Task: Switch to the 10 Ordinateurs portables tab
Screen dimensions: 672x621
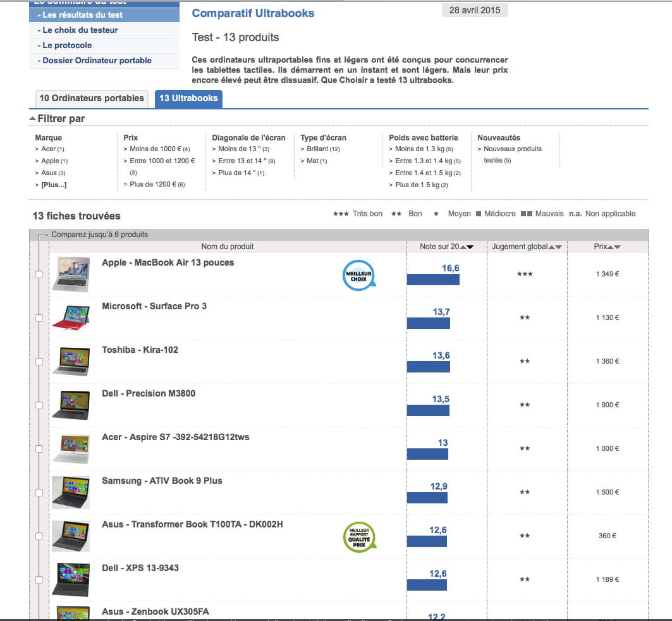Action: pyautogui.click(x=91, y=99)
